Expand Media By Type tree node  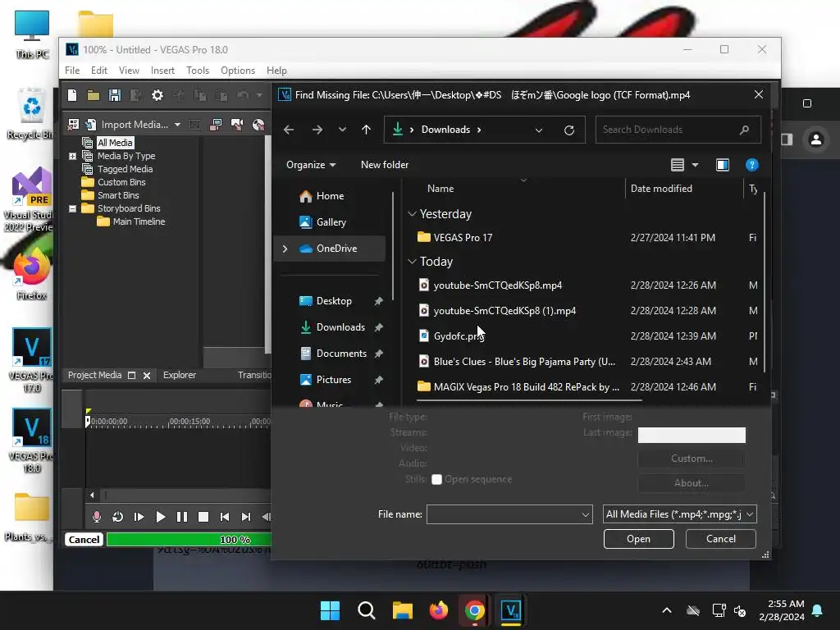point(72,157)
